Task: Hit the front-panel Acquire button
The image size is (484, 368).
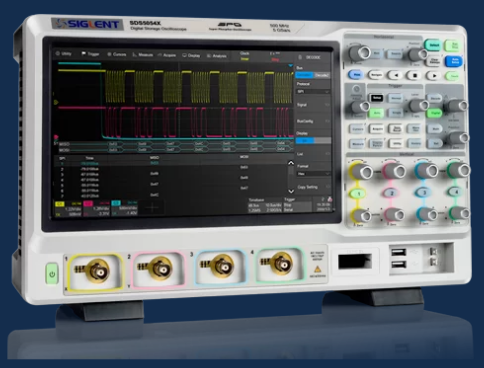Action: coord(376,129)
